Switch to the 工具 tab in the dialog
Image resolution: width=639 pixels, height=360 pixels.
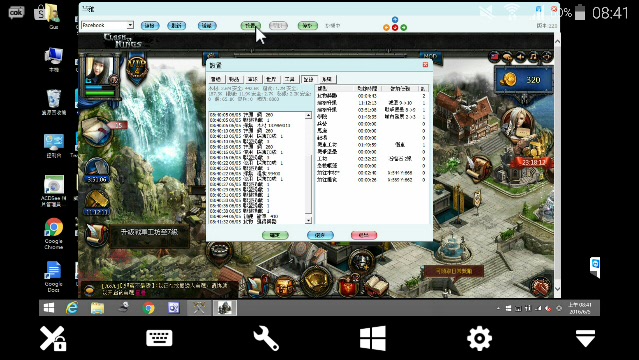pos(290,79)
